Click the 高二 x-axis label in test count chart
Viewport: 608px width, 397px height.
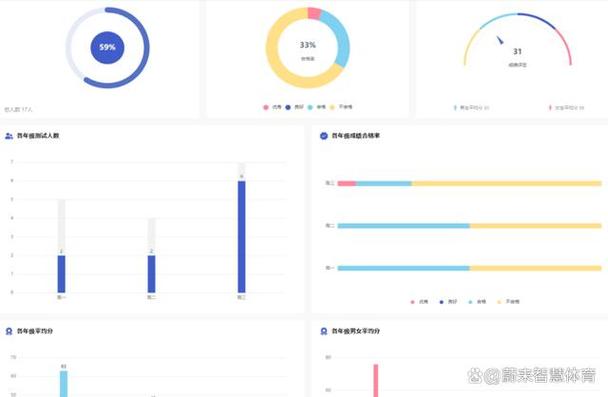point(151,297)
